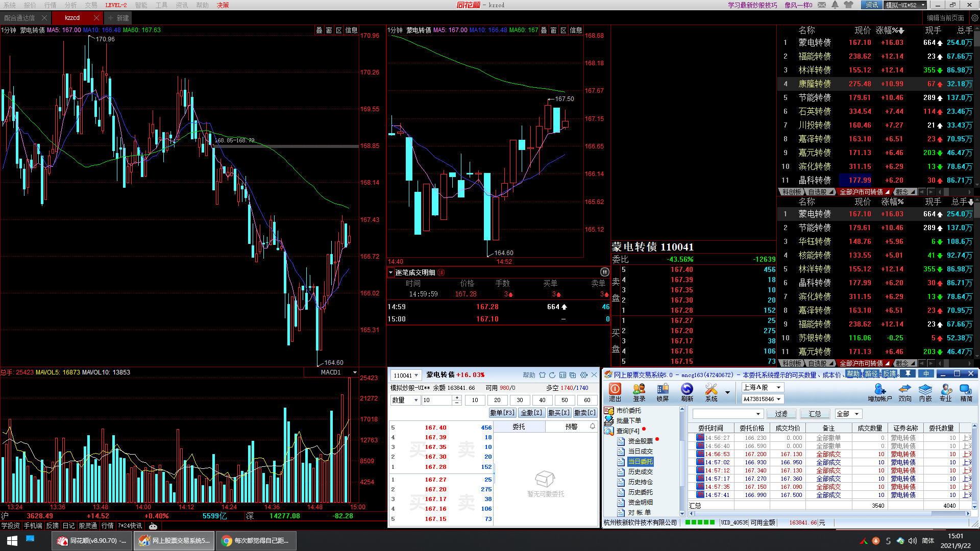
Task: Toggle the 窗 window button on left chart
Action: point(329,30)
